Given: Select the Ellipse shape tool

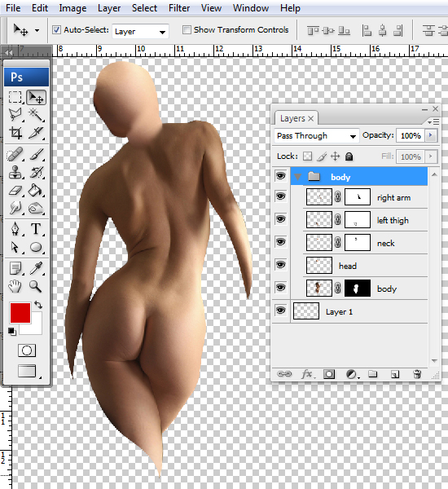Looking at the screenshot, I should 36,247.
